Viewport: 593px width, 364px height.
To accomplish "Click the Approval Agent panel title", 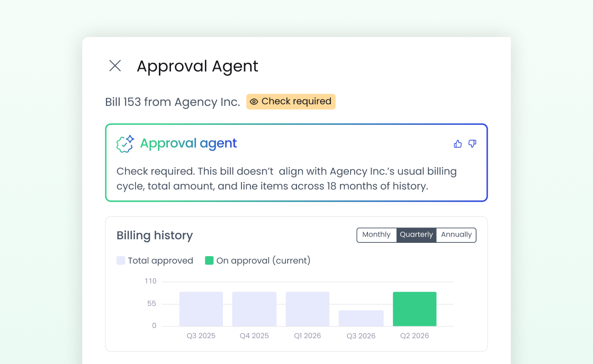I will pos(197,66).
